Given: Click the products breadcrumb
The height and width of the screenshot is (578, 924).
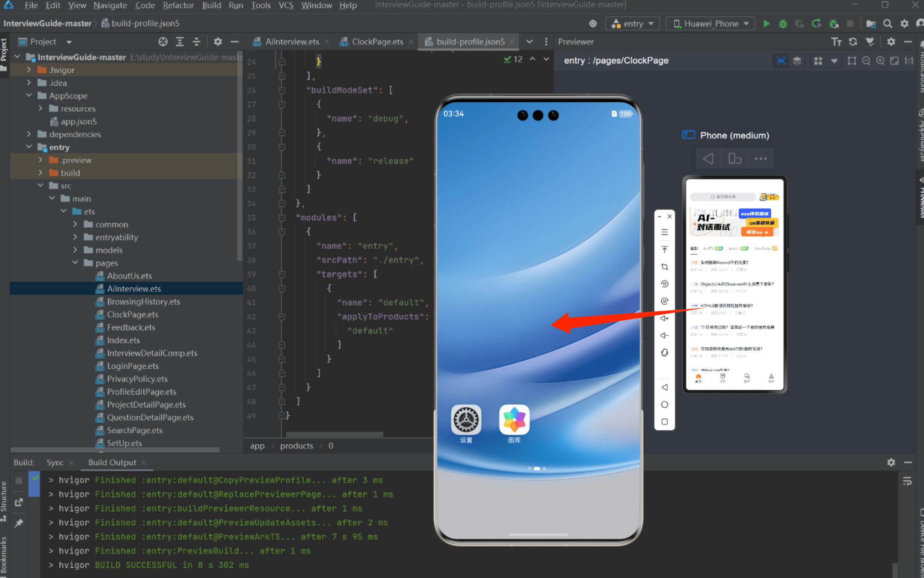Looking at the screenshot, I should coord(296,446).
